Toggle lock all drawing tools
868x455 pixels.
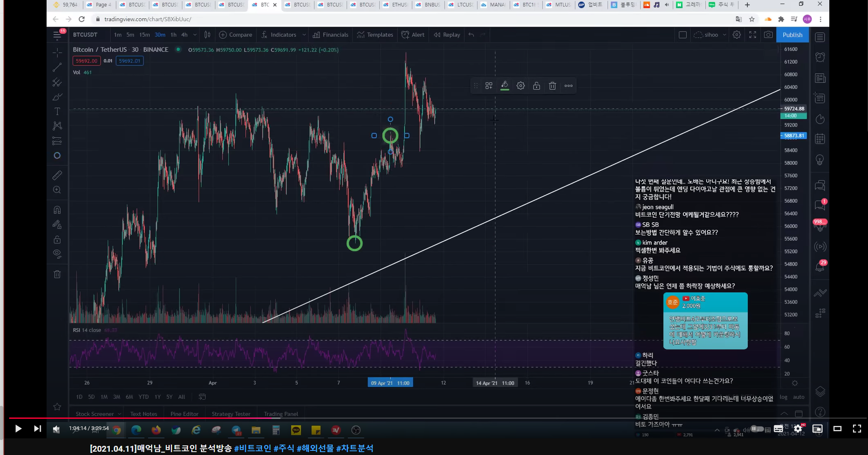click(57, 239)
